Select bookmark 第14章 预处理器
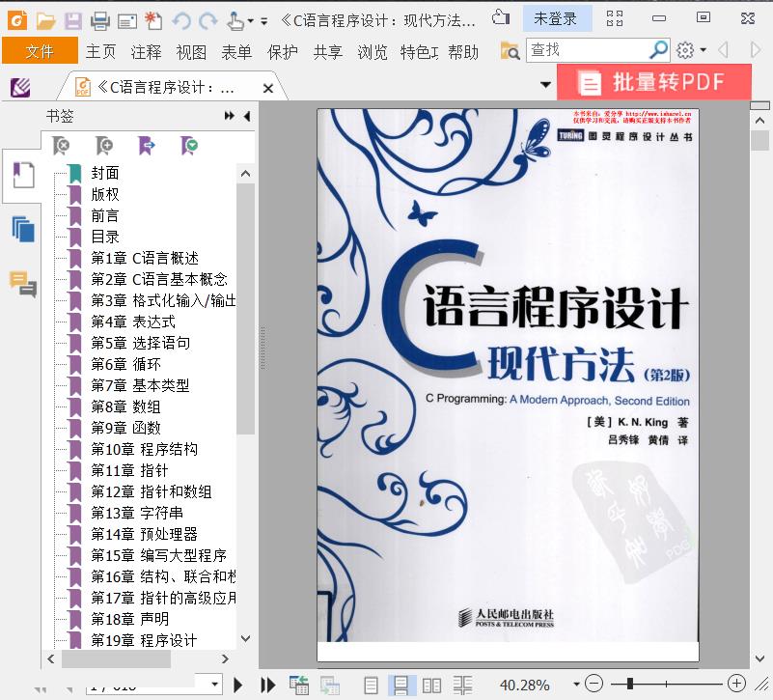This screenshot has height=700, width=773. pyautogui.click(x=144, y=534)
